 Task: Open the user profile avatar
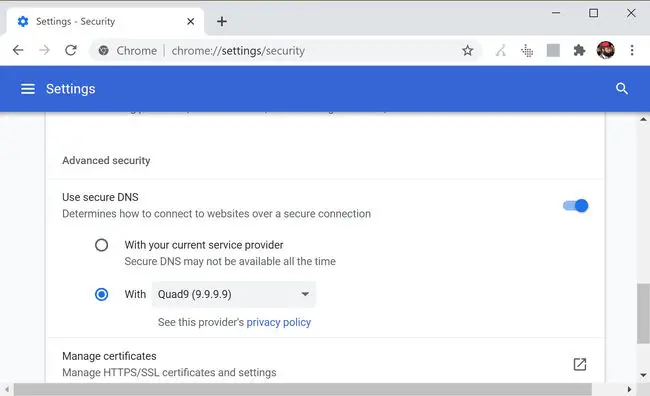pyautogui.click(x=606, y=50)
